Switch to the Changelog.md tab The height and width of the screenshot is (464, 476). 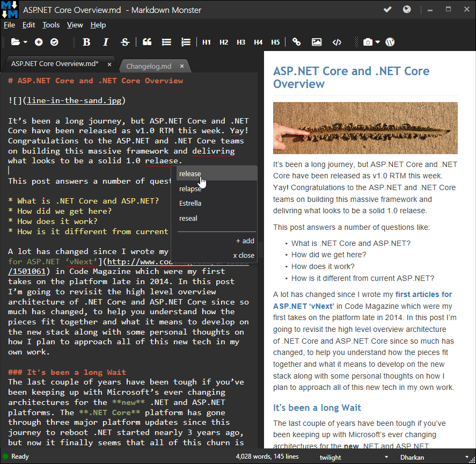tap(149, 66)
